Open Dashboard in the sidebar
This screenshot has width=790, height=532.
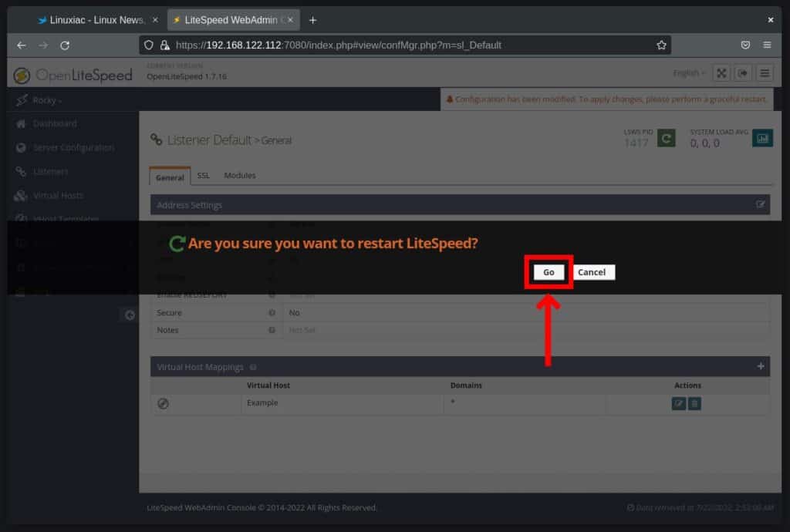point(55,123)
